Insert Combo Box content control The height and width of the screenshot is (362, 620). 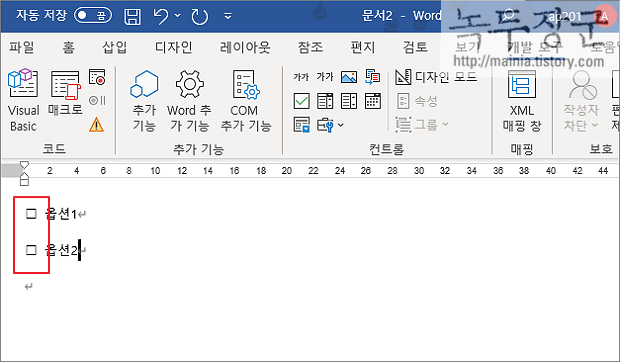[325, 101]
